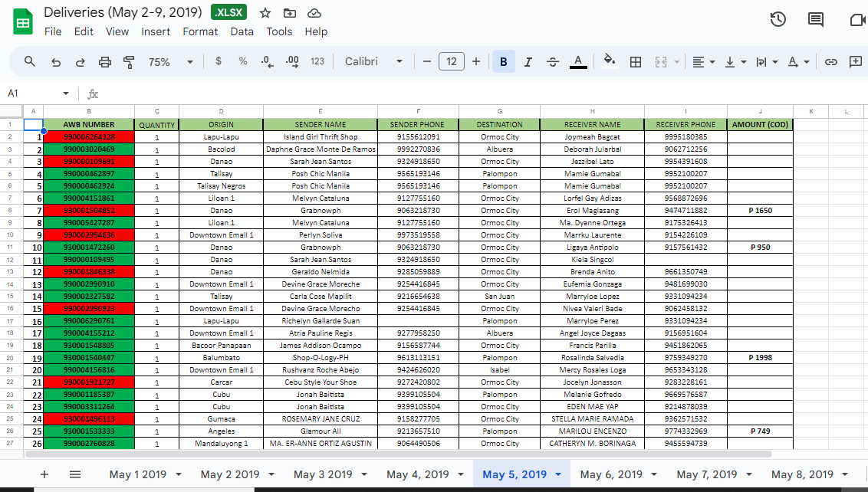This screenshot has height=492, width=868.
Task: Select the AWB NUMBER header cell
Action: click(x=89, y=124)
